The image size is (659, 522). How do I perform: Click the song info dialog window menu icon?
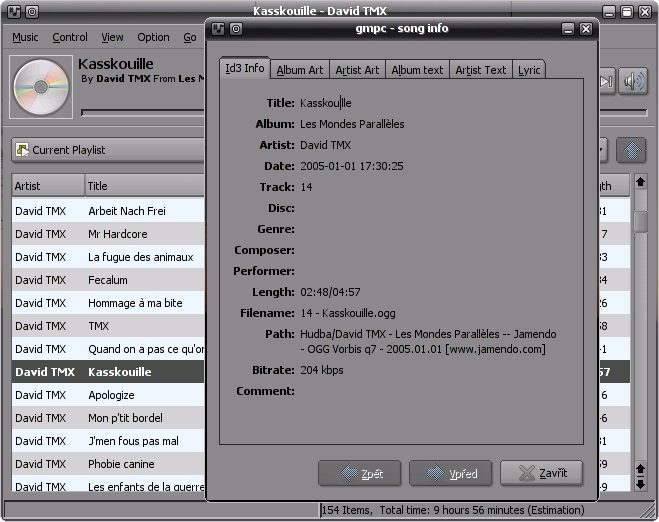218,29
